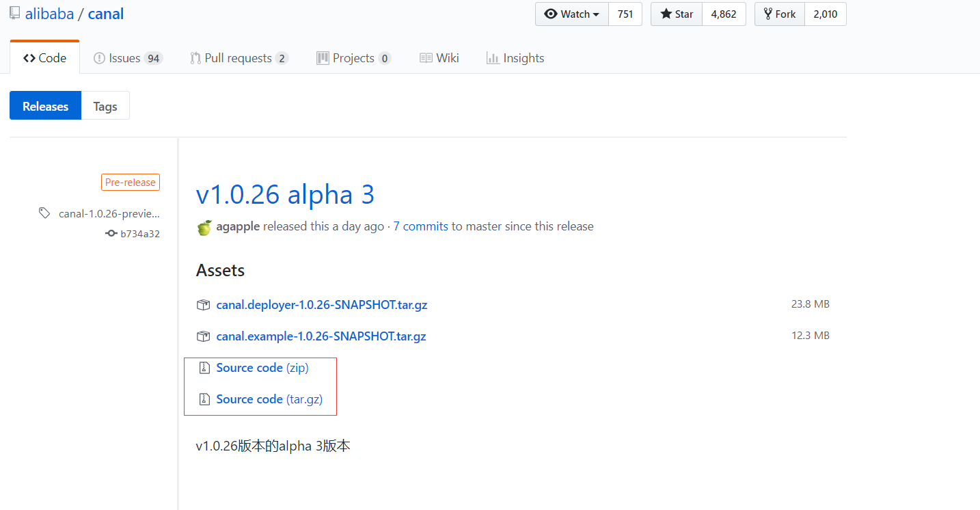980x510 pixels.
Task: Open commit b734a32
Action: 140,234
